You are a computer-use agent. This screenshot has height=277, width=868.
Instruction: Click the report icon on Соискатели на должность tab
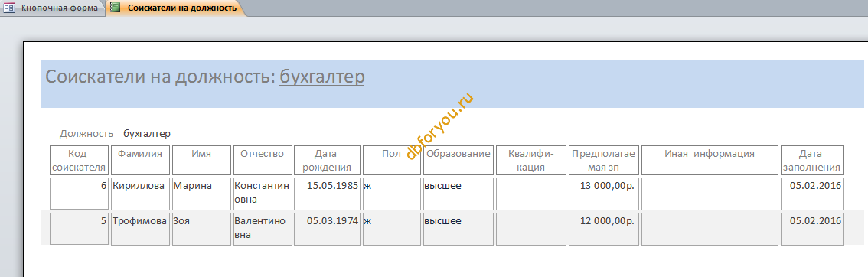click(115, 8)
